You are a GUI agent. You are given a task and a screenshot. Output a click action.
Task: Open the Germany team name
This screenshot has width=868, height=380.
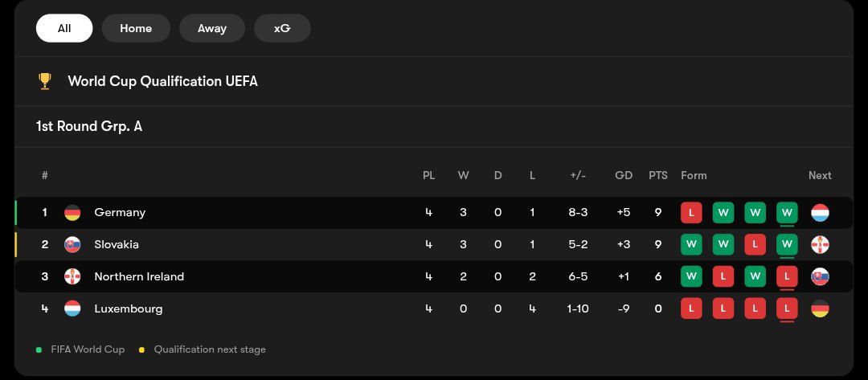[x=120, y=213]
